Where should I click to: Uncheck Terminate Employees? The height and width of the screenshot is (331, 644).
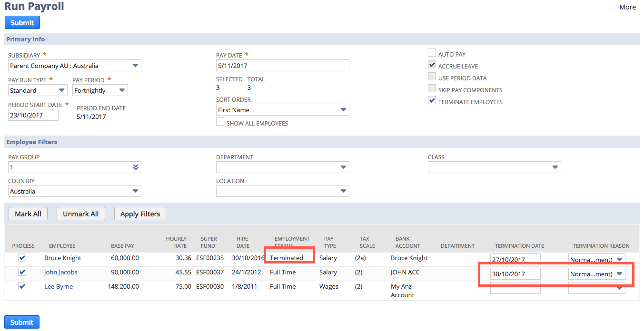click(x=432, y=100)
